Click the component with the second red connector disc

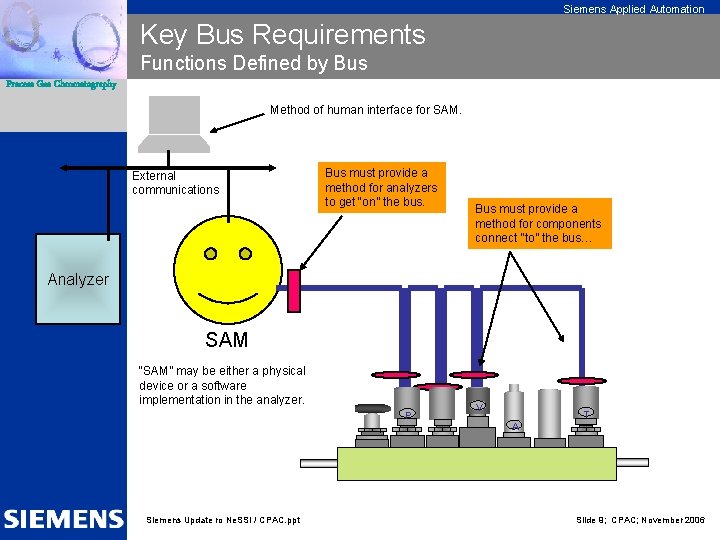tap(442, 416)
